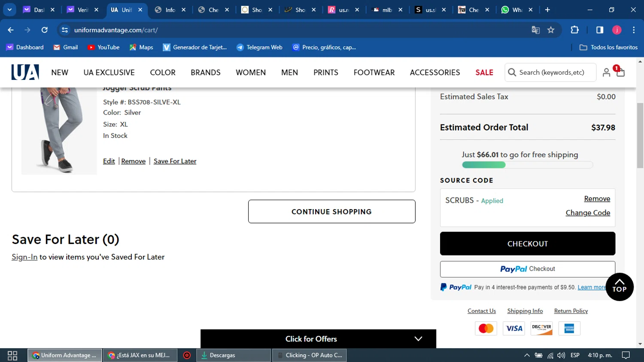Click Change Code link
Image resolution: width=644 pixels, height=362 pixels.
point(588,213)
